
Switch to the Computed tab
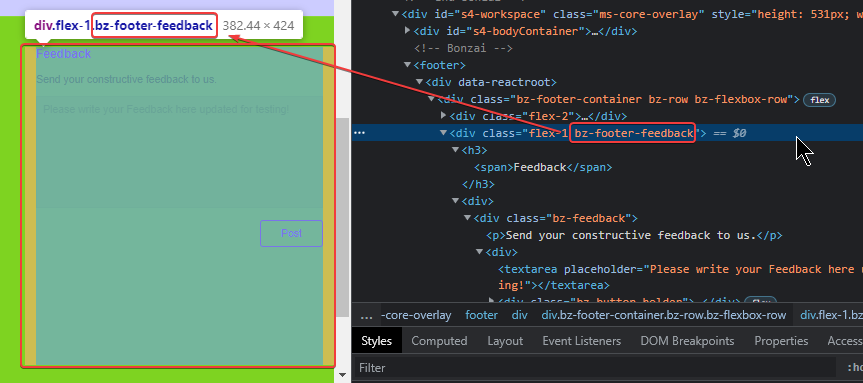[439, 341]
